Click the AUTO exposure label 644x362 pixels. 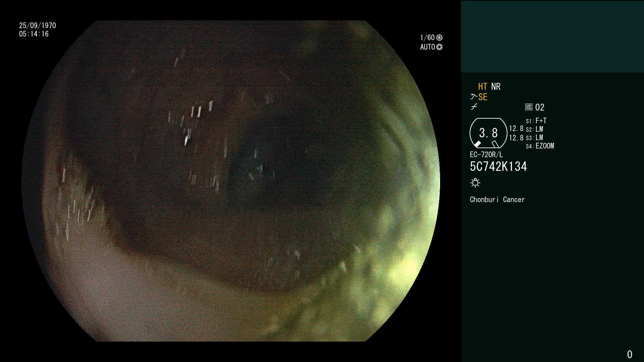(x=428, y=47)
